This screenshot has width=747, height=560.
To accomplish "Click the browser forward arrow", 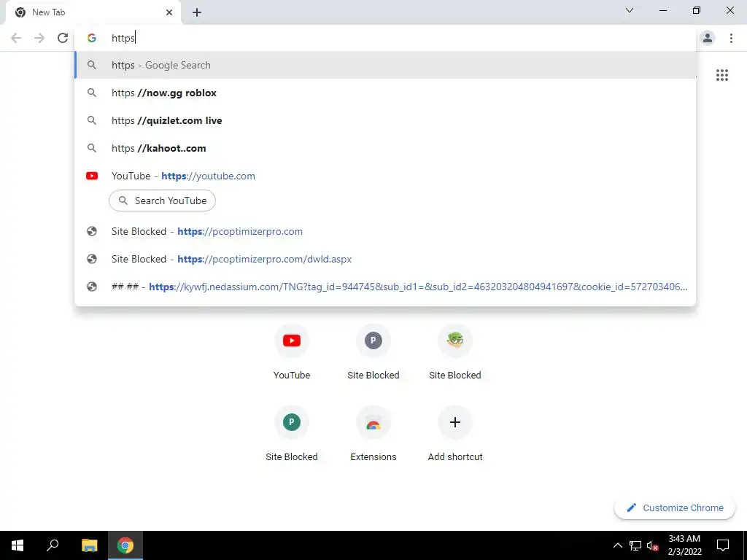I will [x=39, y=38].
